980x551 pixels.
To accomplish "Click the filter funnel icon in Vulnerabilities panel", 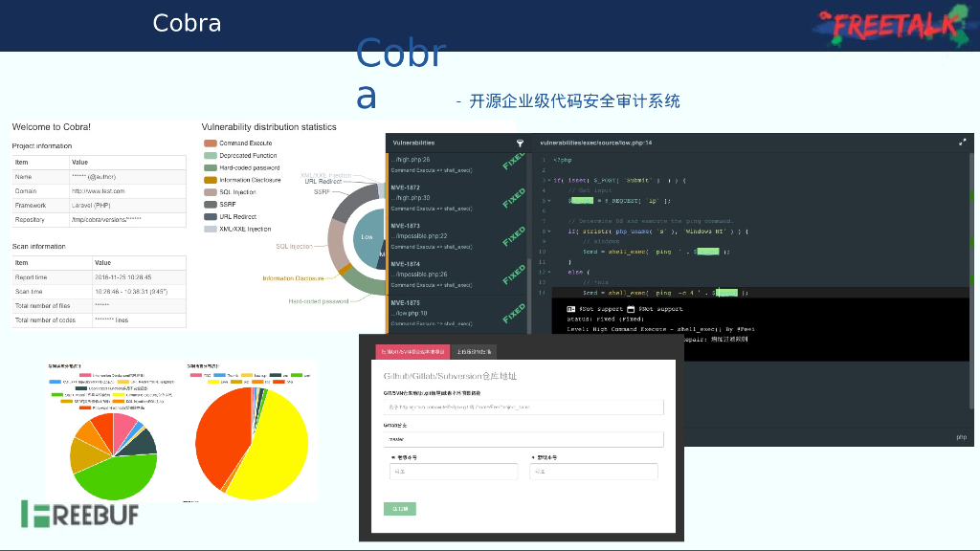I will [519, 143].
